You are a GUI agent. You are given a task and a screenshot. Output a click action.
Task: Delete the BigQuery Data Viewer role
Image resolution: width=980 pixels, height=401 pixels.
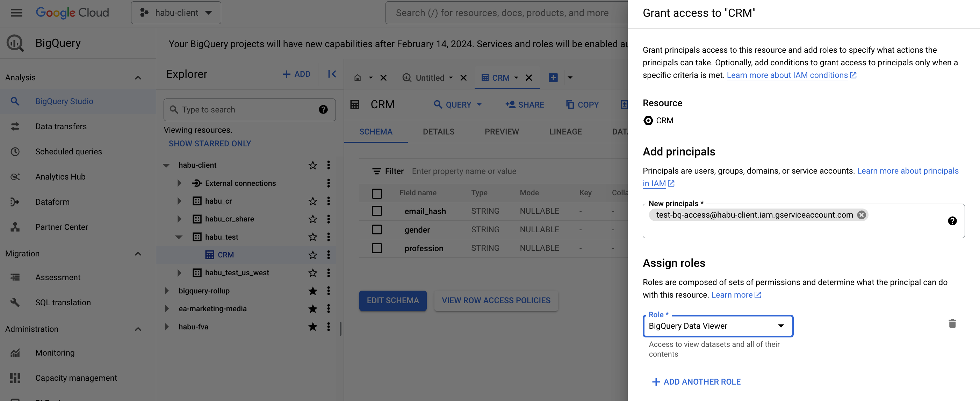coord(952,323)
